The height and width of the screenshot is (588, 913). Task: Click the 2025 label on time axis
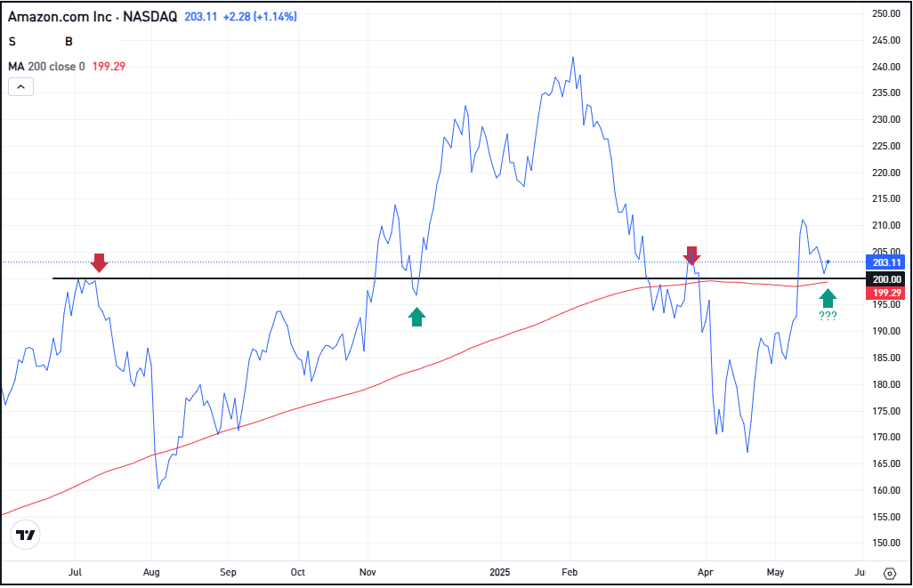pyautogui.click(x=499, y=572)
